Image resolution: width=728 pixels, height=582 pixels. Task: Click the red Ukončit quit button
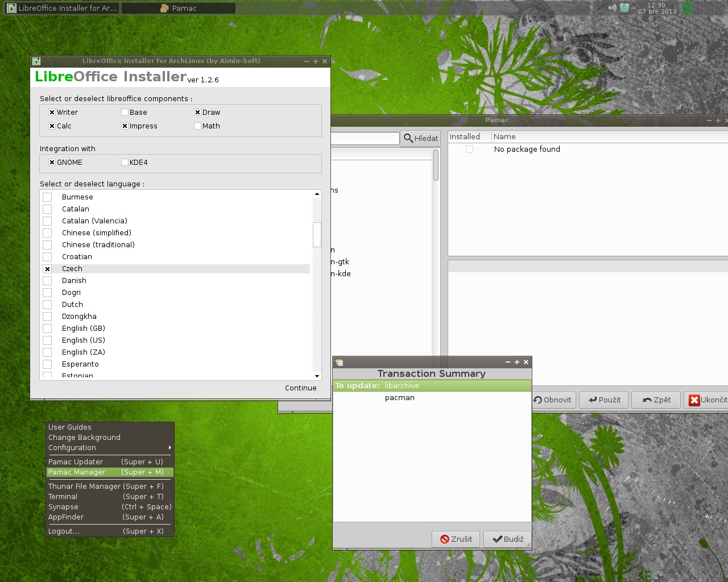[706, 400]
